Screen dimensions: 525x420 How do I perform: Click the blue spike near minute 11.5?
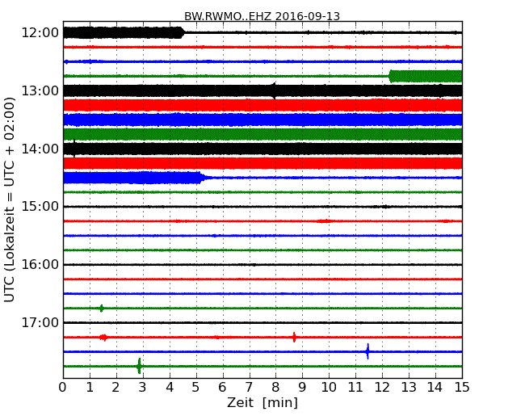[x=367, y=351]
